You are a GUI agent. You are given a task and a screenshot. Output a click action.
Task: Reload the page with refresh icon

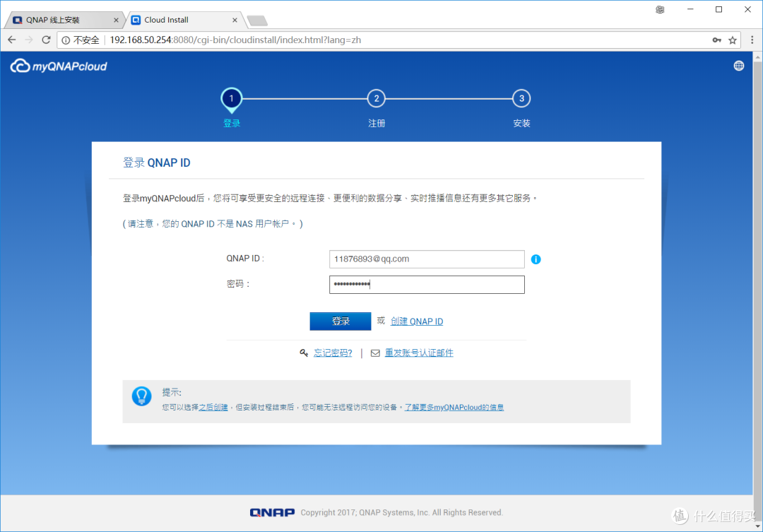pos(46,40)
